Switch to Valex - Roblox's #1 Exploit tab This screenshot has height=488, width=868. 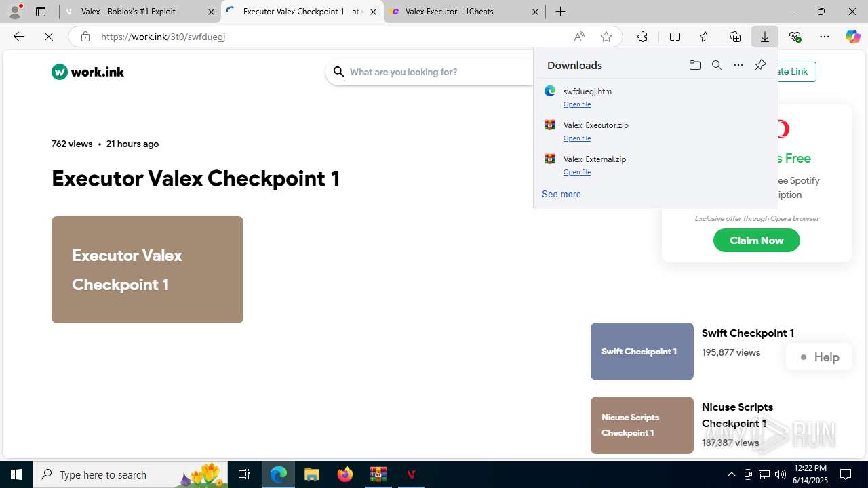140,12
